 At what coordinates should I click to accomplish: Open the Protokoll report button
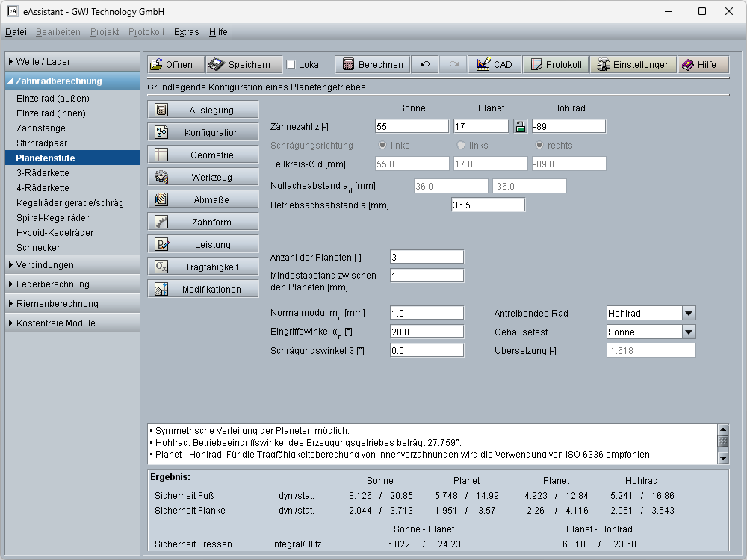(555, 65)
